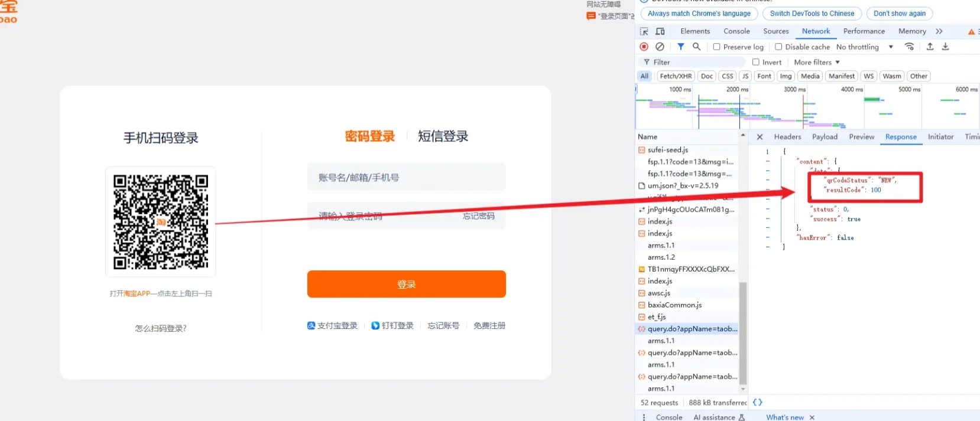Image resolution: width=980 pixels, height=421 pixels.
Task: Close the What's new drawer tab
Action: pos(812,417)
